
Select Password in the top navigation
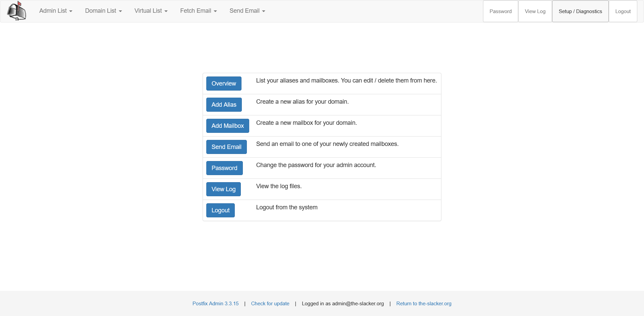coord(500,11)
